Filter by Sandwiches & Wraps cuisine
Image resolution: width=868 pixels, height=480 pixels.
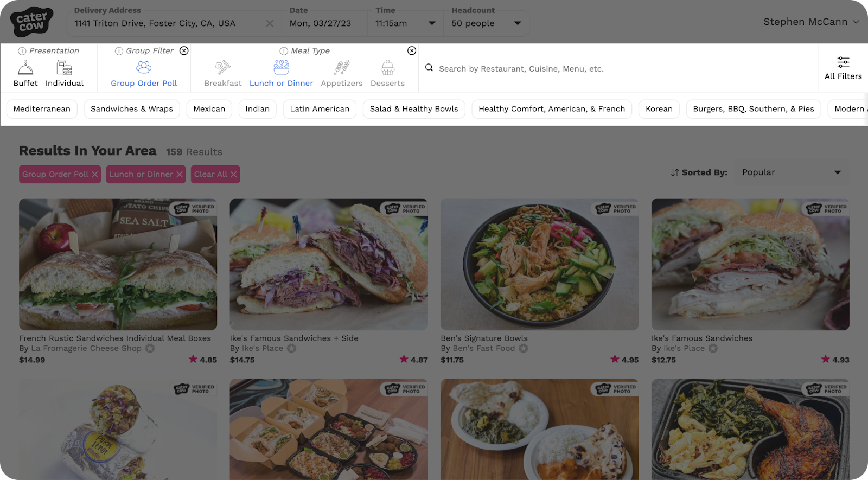[132, 109]
